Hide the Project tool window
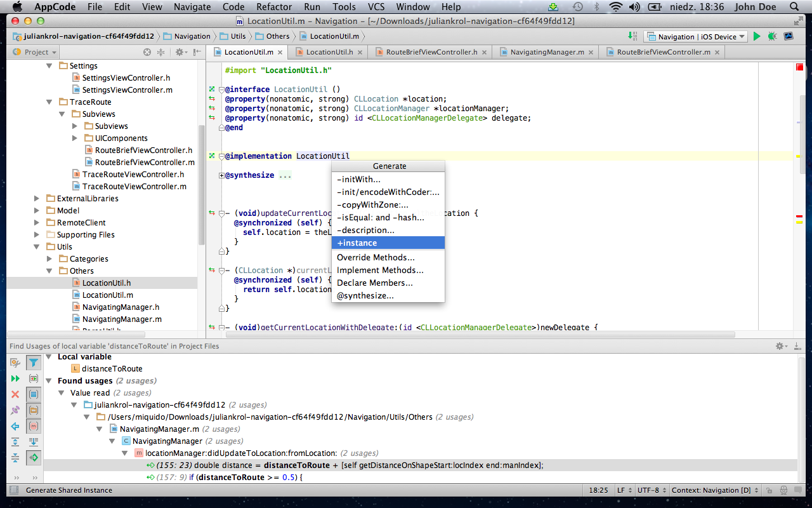This screenshot has height=508, width=812. (x=197, y=52)
